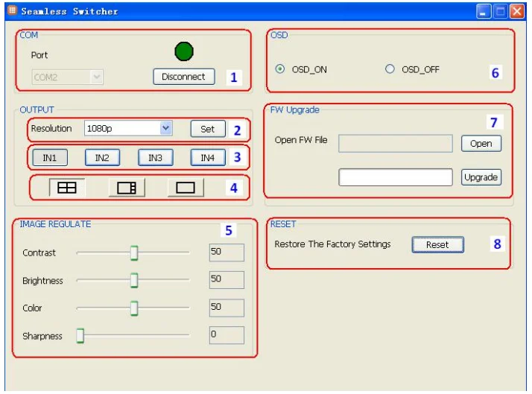Click the 'Contrast' label

(39, 253)
